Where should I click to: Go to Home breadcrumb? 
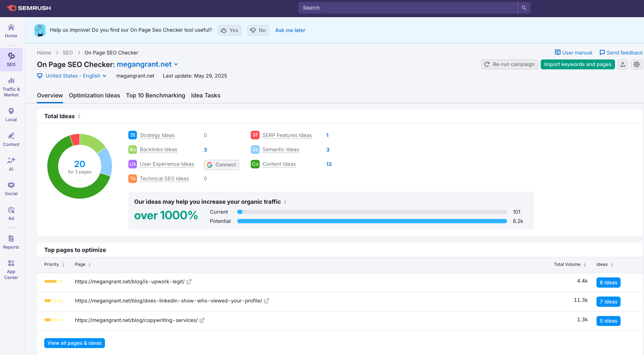click(44, 53)
